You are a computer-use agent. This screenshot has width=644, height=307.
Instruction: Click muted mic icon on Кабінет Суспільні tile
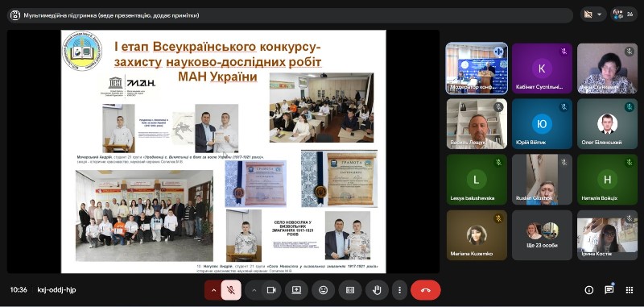pyautogui.click(x=564, y=52)
